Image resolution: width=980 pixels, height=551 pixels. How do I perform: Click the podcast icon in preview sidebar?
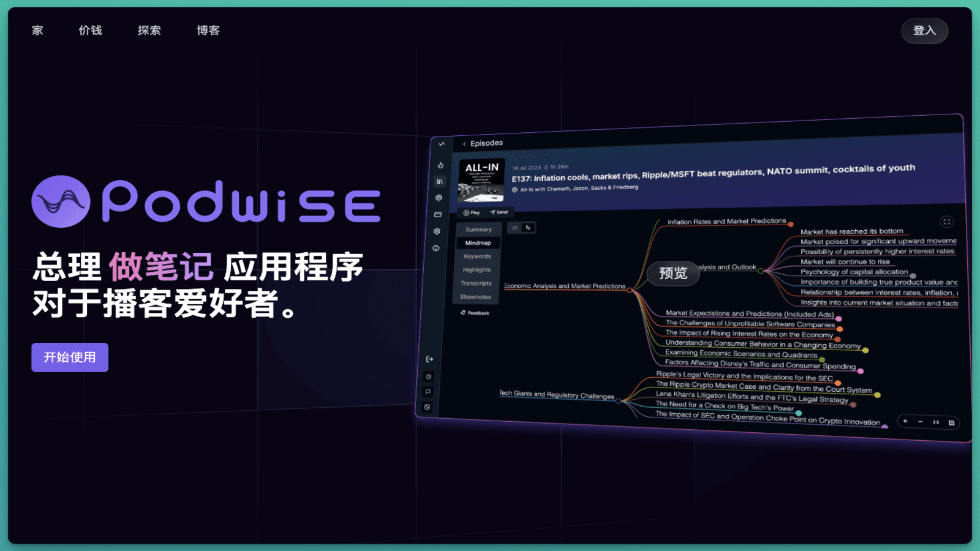pos(439,198)
